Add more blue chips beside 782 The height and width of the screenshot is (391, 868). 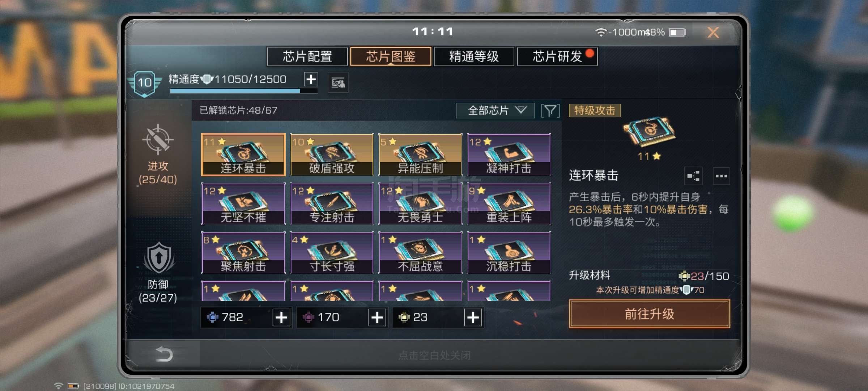(281, 318)
